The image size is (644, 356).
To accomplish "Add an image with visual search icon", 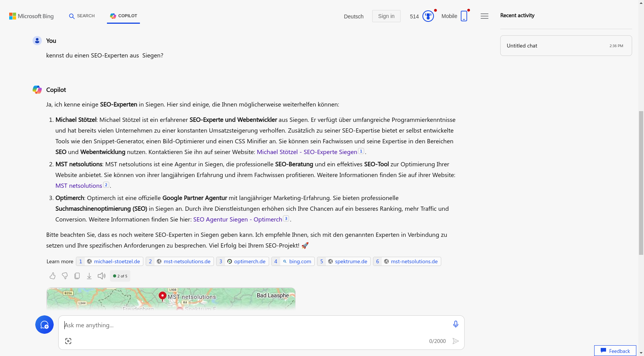I will coord(68,341).
